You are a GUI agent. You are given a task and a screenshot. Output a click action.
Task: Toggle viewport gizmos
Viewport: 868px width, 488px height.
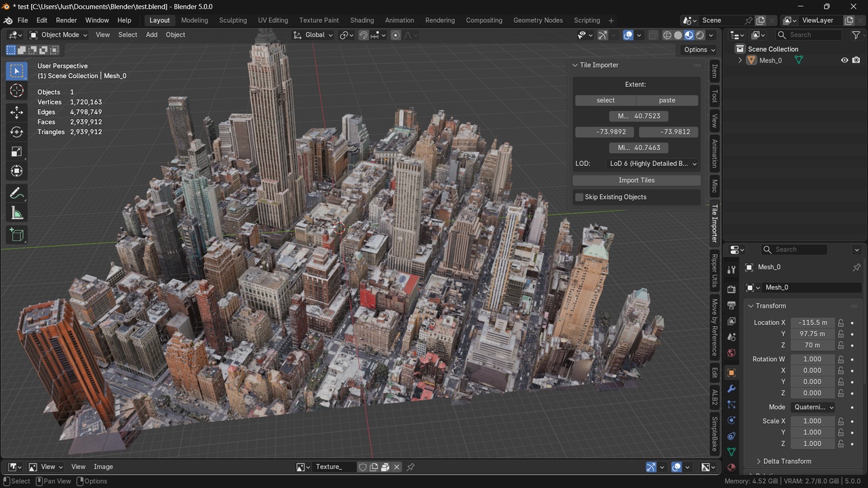(x=602, y=35)
